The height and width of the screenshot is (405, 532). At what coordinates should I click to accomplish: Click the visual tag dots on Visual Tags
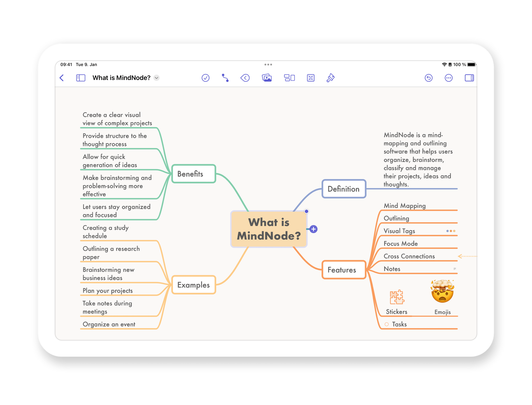click(451, 231)
